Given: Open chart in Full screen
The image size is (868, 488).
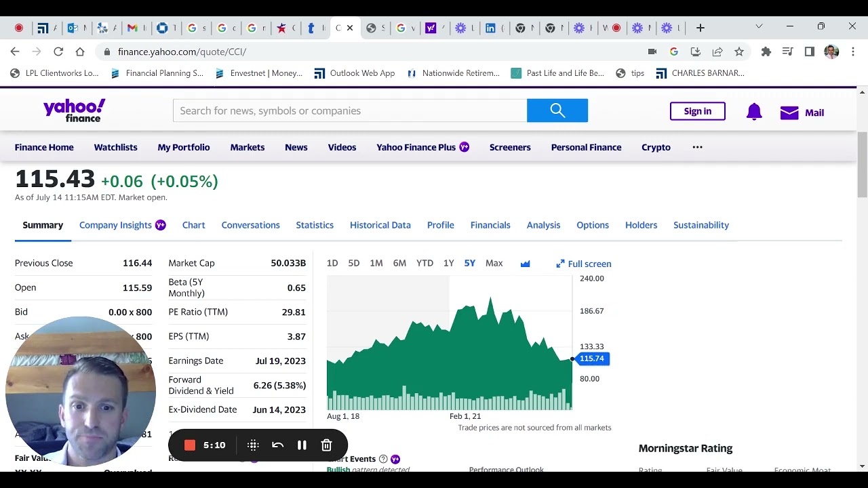Looking at the screenshot, I should coord(583,264).
